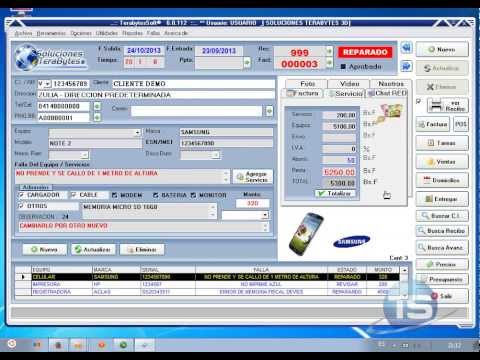Select the IMPRESORA row in the equipment table

click(x=208, y=284)
